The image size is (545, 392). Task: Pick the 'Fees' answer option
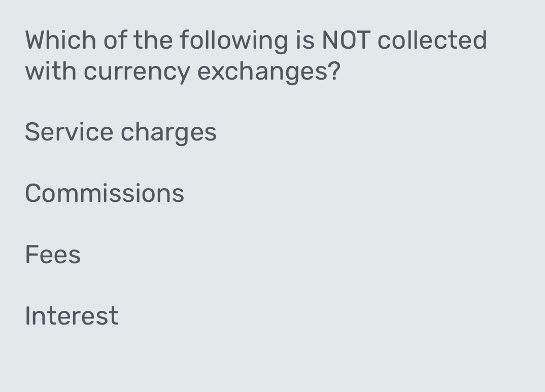[52, 255]
